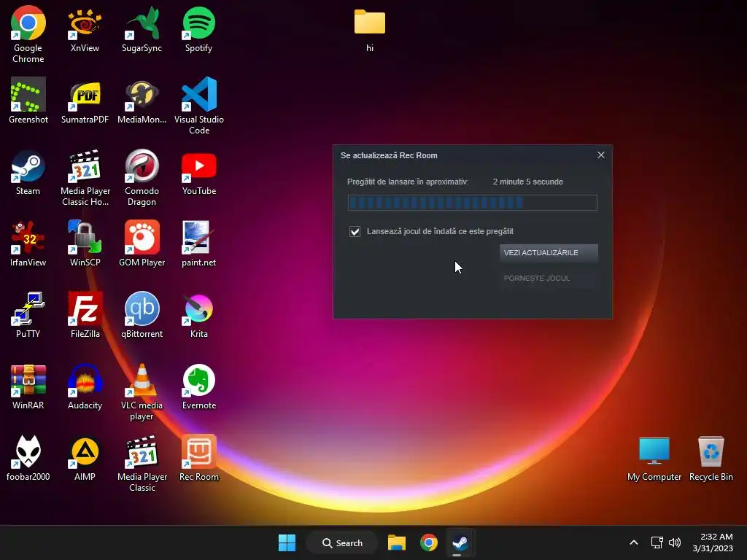Click the greyed PORNEȘTE JOCUL button
747x560 pixels.
[549, 278]
